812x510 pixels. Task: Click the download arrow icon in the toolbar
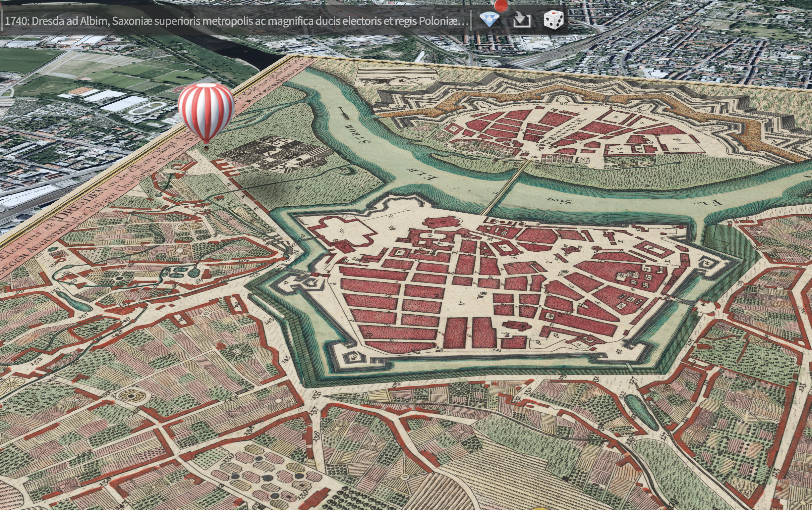[x=522, y=20]
